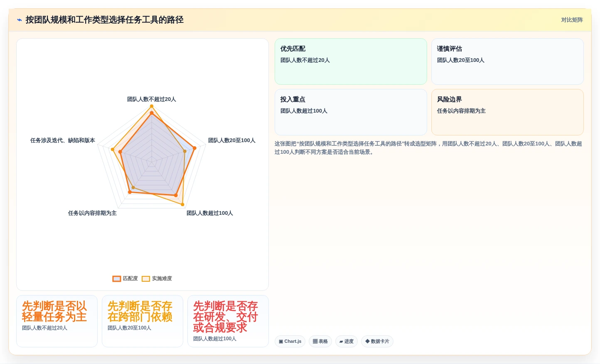The width and height of the screenshot is (600, 364).
Task: Click the orange 匹配度 point on the 20至100人 axis
Action: (x=194, y=148)
